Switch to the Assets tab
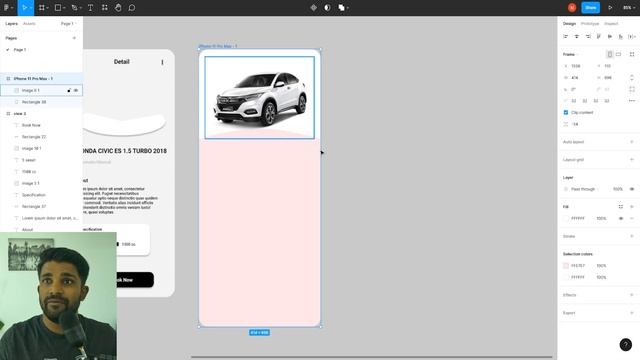This screenshot has height=360, width=640. coord(29,24)
